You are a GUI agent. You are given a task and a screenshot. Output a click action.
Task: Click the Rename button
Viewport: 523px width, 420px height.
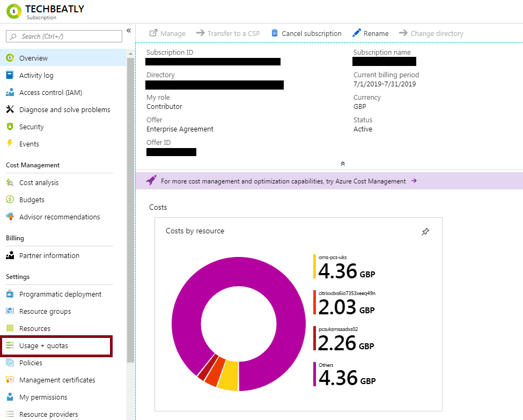click(x=370, y=33)
